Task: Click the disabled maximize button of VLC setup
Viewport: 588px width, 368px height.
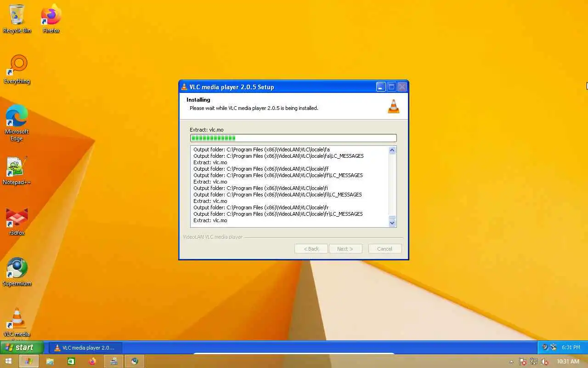Action: (x=391, y=87)
